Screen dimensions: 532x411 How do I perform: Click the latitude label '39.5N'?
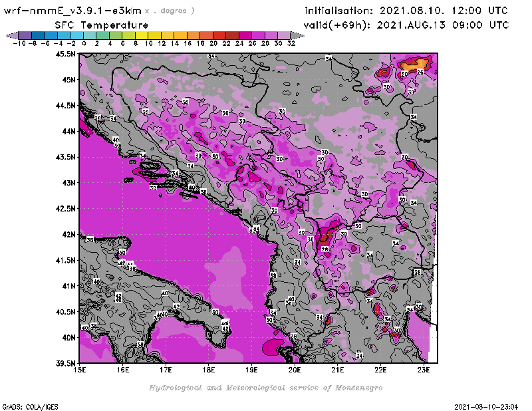coord(65,364)
